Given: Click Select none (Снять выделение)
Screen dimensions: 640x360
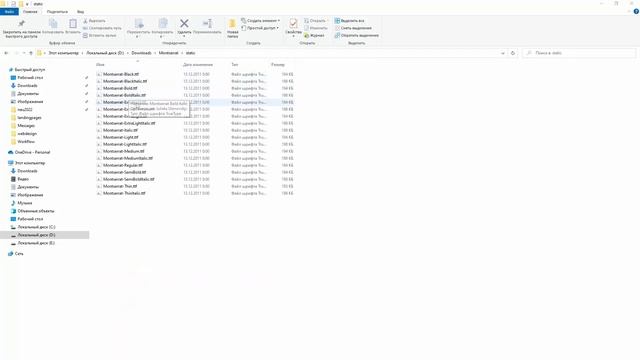Looking at the screenshot, I should pos(353,28).
